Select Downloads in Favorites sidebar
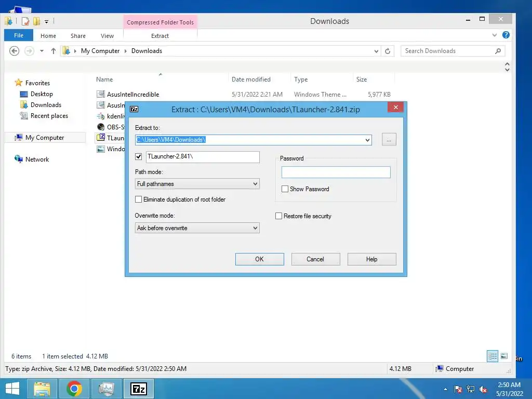Image resolution: width=532 pixels, height=399 pixels. click(41, 105)
